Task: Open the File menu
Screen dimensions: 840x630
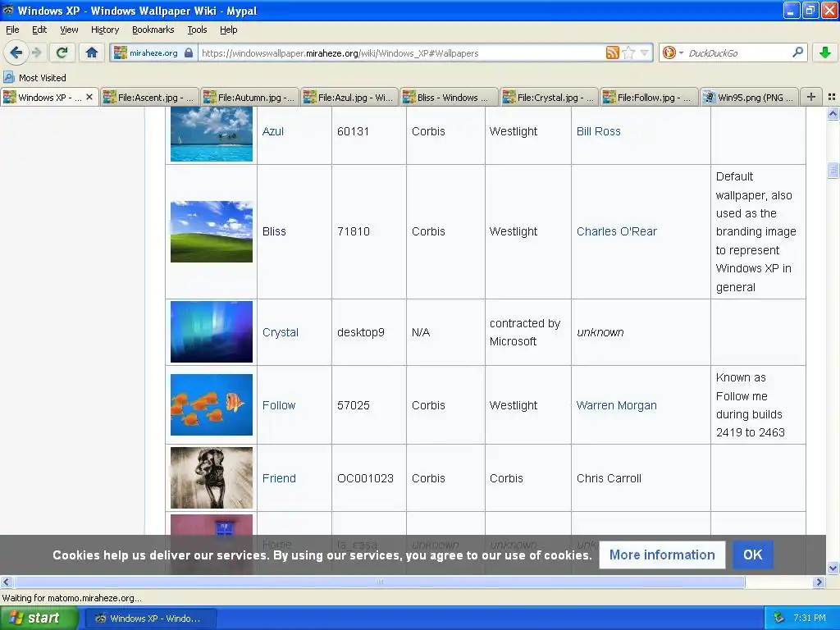Action: point(12,30)
